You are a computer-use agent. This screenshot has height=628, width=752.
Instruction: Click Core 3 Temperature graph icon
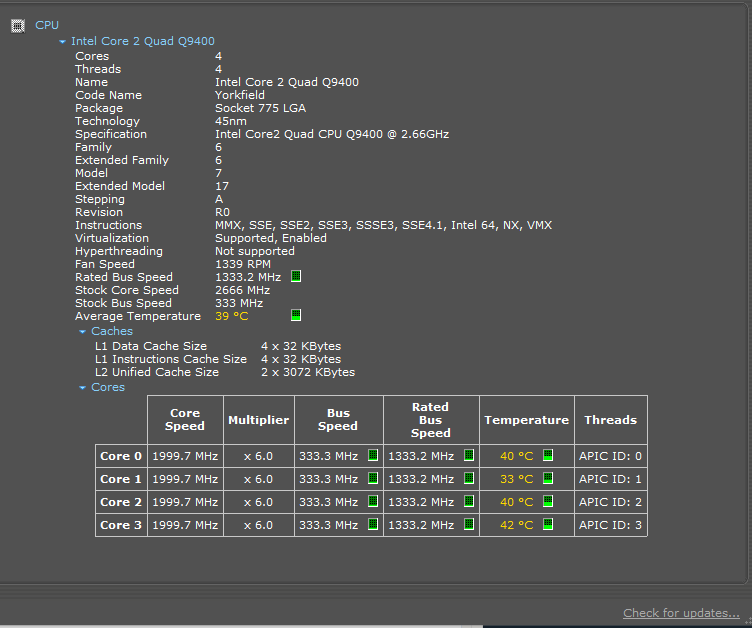(x=548, y=524)
